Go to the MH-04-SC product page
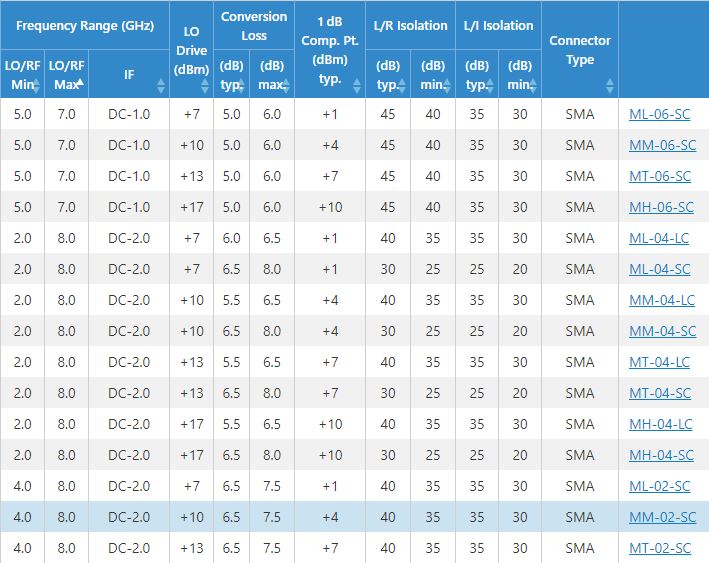Image resolution: width=709 pixels, height=563 pixels. [x=661, y=455]
